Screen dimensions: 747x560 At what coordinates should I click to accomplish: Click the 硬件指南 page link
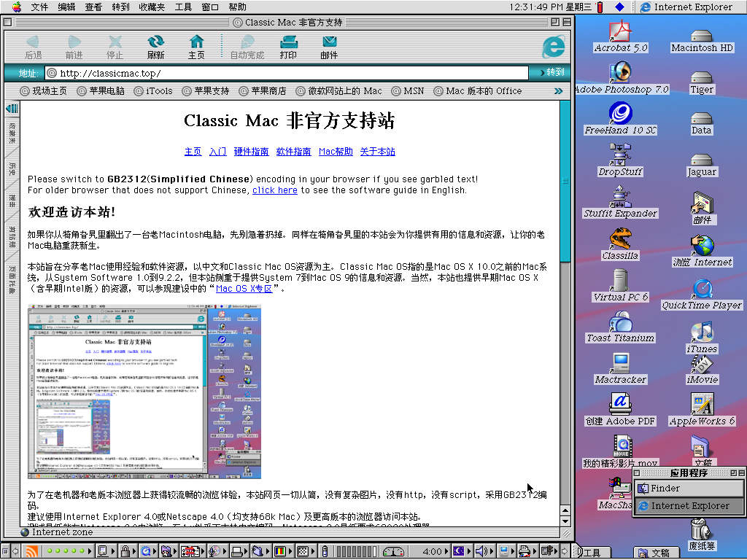[251, 152]
